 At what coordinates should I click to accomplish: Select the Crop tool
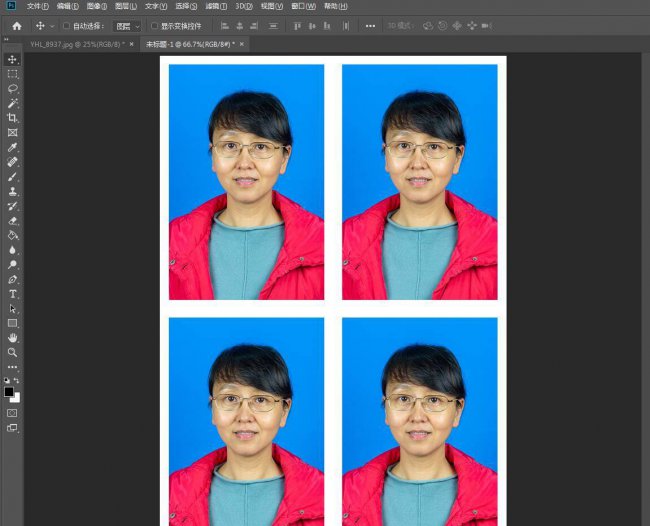click(12, 118)
